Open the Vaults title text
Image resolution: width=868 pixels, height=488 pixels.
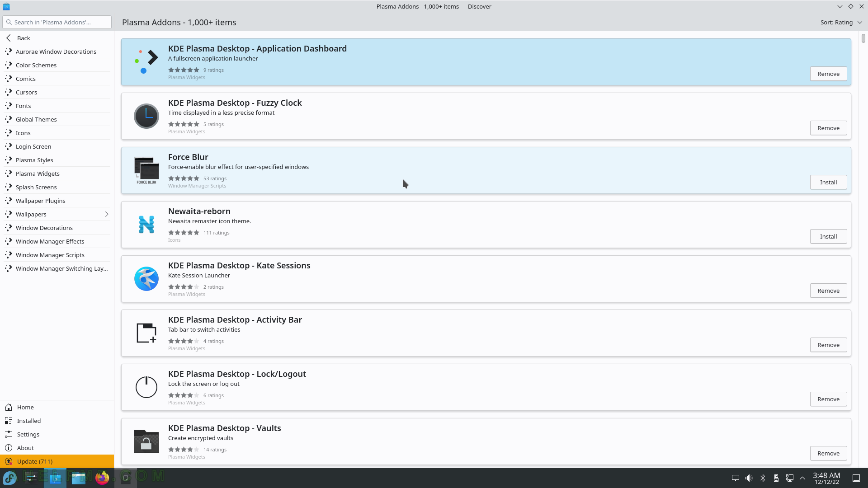pyautogui.click(x=224, y=428)
